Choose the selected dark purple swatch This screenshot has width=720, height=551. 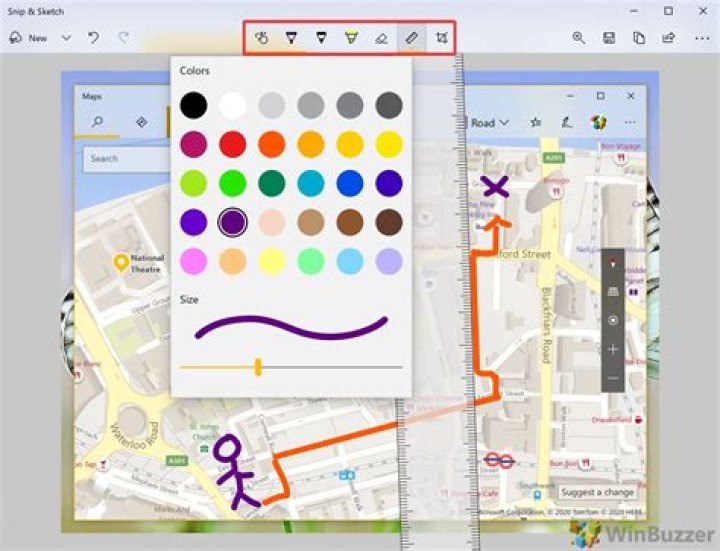click(x=232, y=222)
